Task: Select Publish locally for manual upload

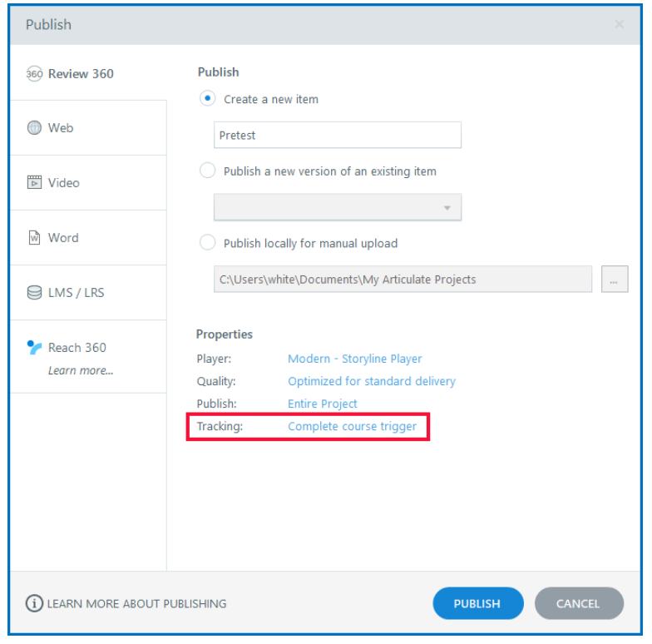Action: point(207,244)
